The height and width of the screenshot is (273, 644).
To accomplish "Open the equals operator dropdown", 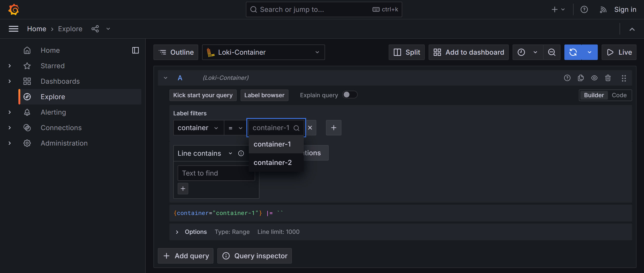I will point(235,128).
